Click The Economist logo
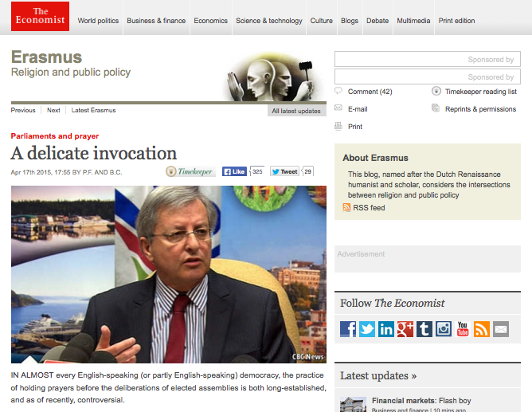 pos(41,16)
